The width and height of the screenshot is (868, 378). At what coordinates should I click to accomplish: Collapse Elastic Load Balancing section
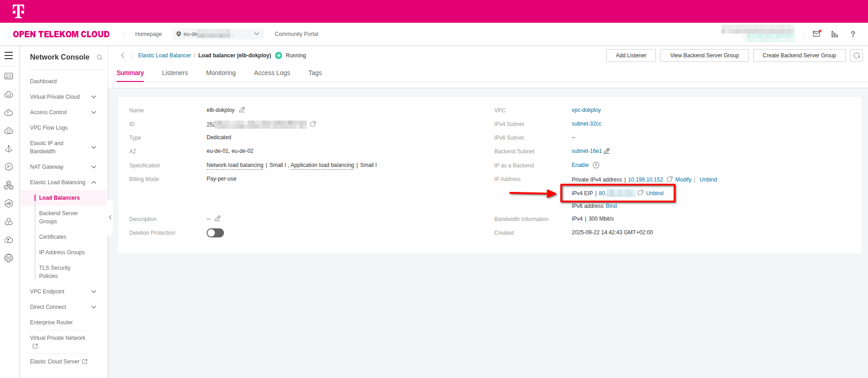(94, 182)
